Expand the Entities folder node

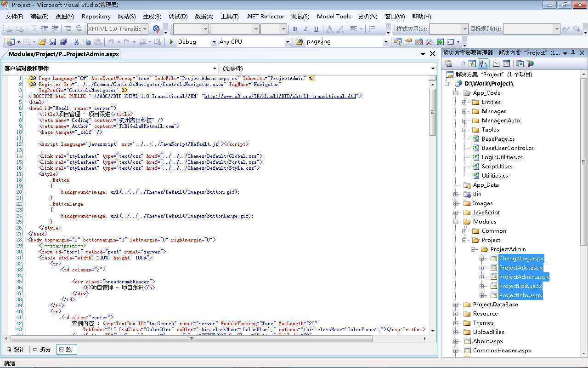click(x=464, y=102)
